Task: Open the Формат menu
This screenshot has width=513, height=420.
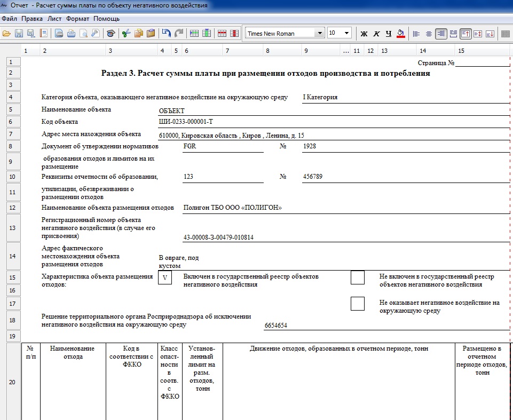Action: [77, 19]
